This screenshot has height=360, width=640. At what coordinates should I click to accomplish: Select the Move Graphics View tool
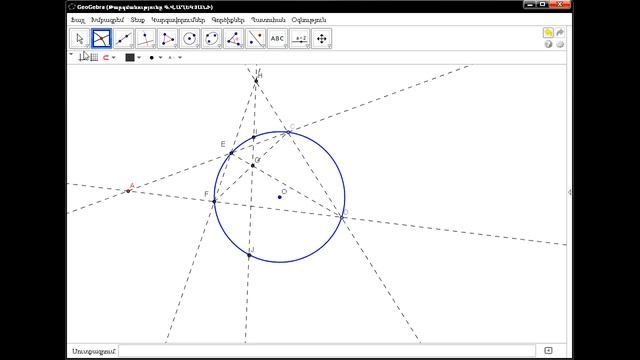[x=322, y=39]
